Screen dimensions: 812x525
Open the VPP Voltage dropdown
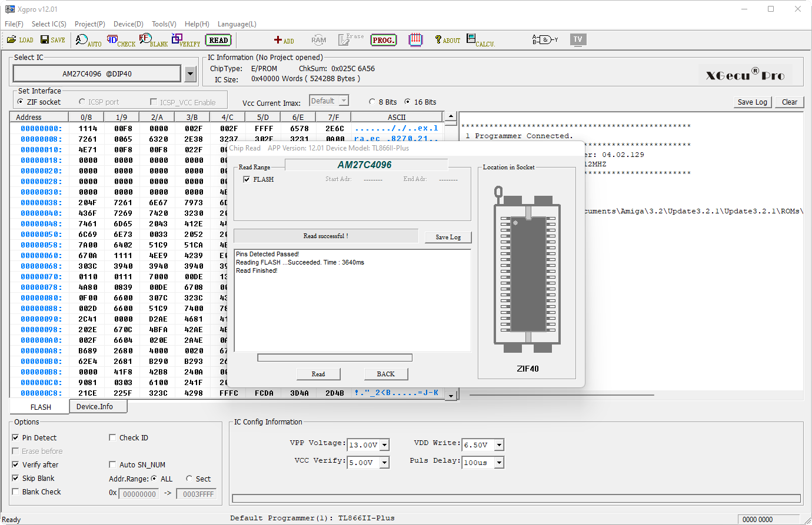[384, 445]
